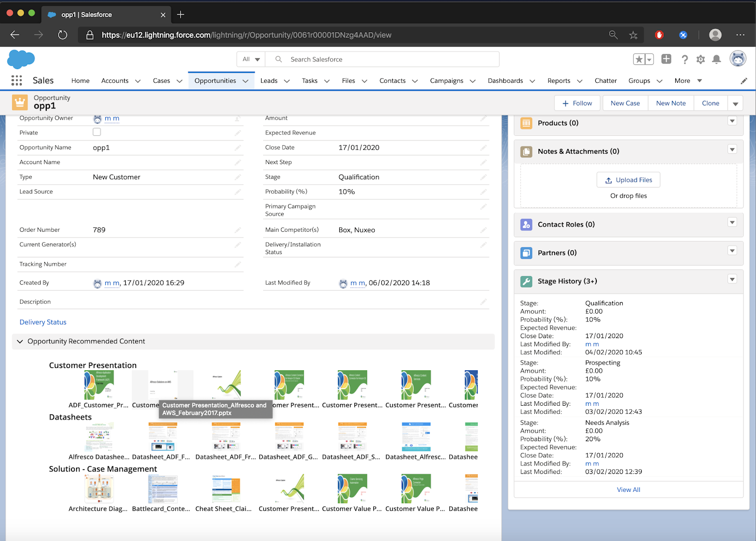Check the Private checkbox
Image resolution: width=756 pixels, height=541 pixels.
[x=96, y=132]
